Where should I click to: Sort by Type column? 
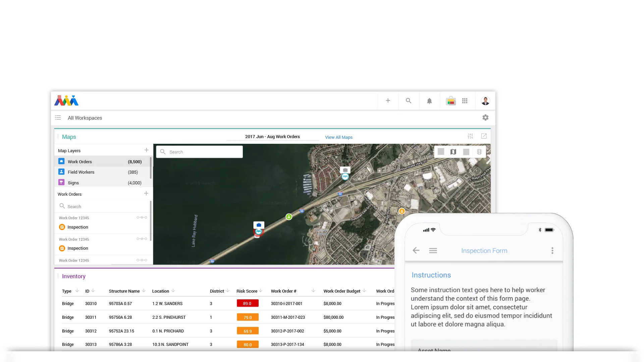click(77, 291)
